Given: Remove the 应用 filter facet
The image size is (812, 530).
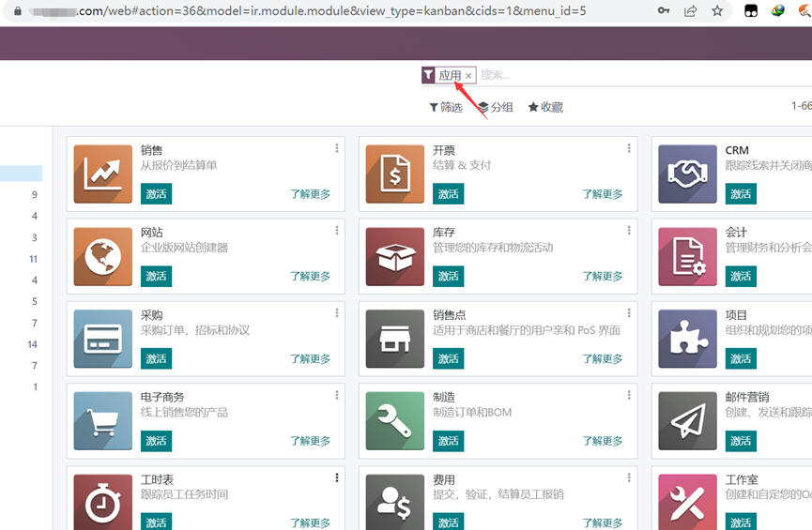Looking at the screenshot, I should pyautogui.click(x=468, y=76).
